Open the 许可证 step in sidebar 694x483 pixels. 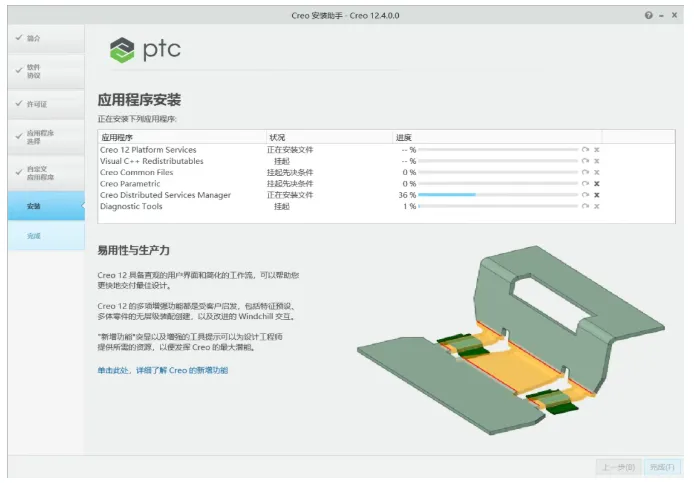click(x=46, y=104)
